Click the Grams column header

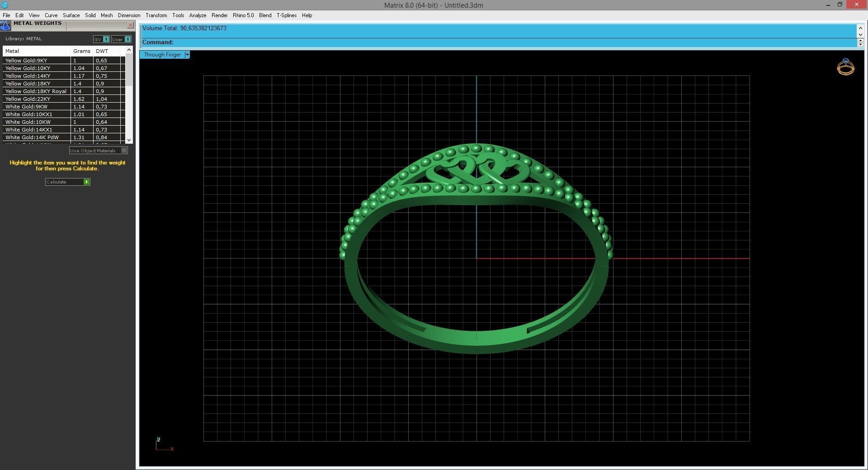pyautogui.click(x=82, y=51)
